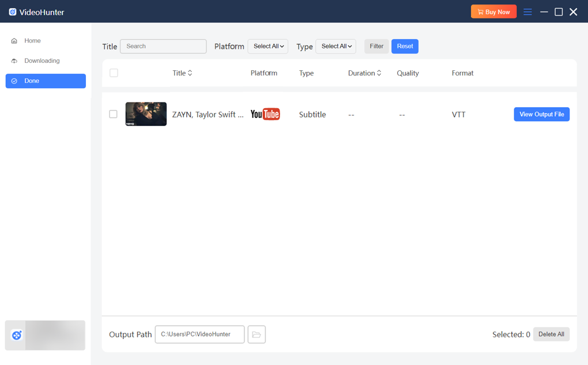588x365 pixels.
Task: Click the Format column header
Action: [x=462, y=73]
